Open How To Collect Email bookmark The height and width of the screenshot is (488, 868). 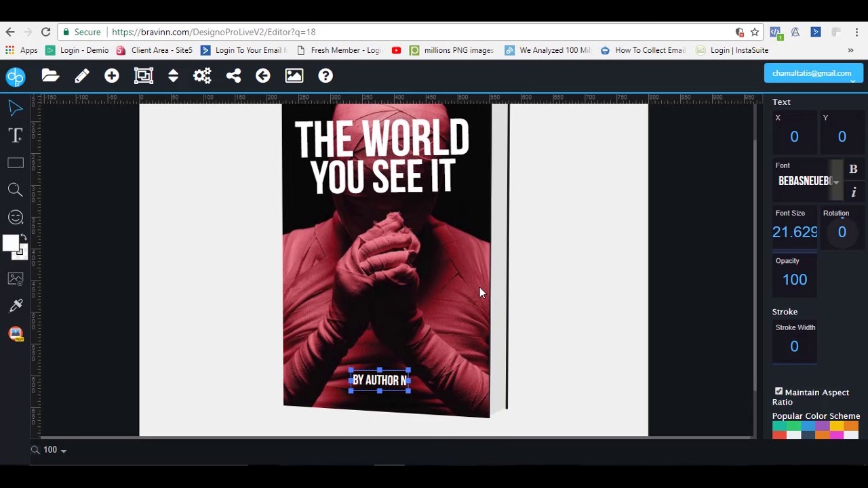[643, 50]
